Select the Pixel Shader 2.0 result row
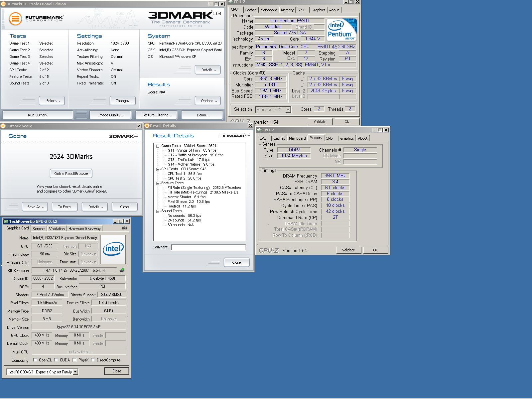532x399 pixels. click(189, 201)
